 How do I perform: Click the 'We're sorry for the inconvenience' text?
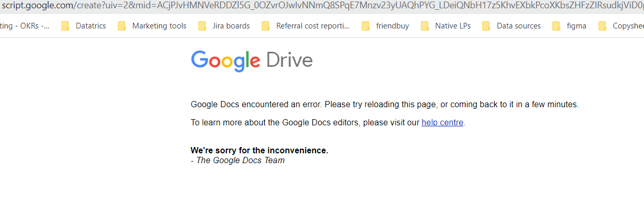(x=259, y=151)
